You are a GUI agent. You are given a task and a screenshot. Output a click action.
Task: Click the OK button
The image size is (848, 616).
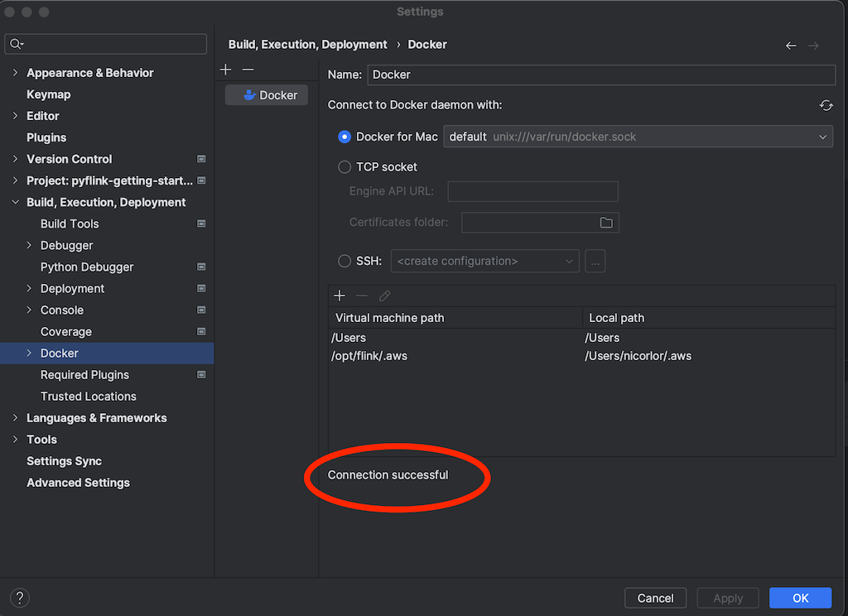[800, 598]
